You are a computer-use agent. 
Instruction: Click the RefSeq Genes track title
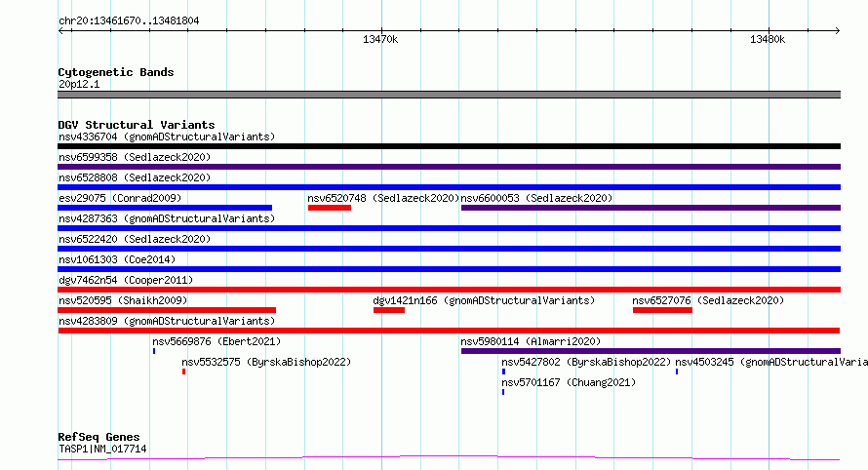tap(99, 437)
